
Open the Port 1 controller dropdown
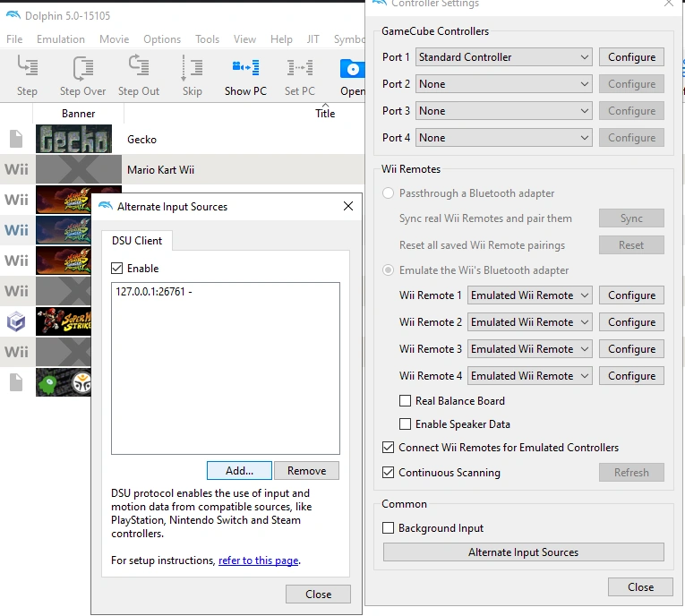tap(504, 57)
